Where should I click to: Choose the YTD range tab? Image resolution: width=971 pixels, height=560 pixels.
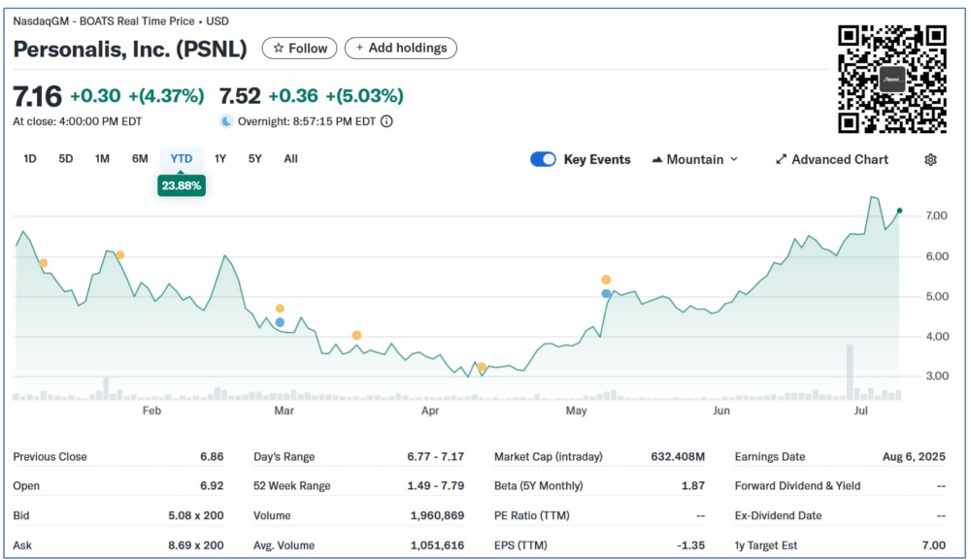tap(182, 159)
